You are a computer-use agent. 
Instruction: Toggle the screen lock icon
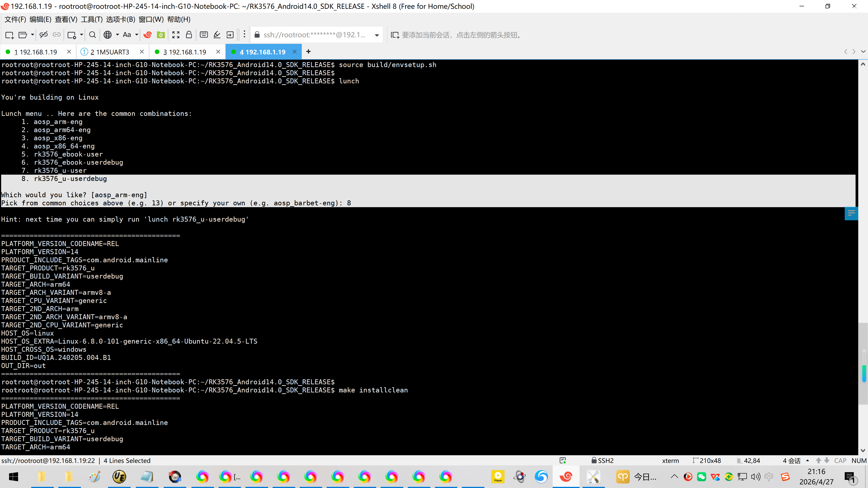coord(189,35)
